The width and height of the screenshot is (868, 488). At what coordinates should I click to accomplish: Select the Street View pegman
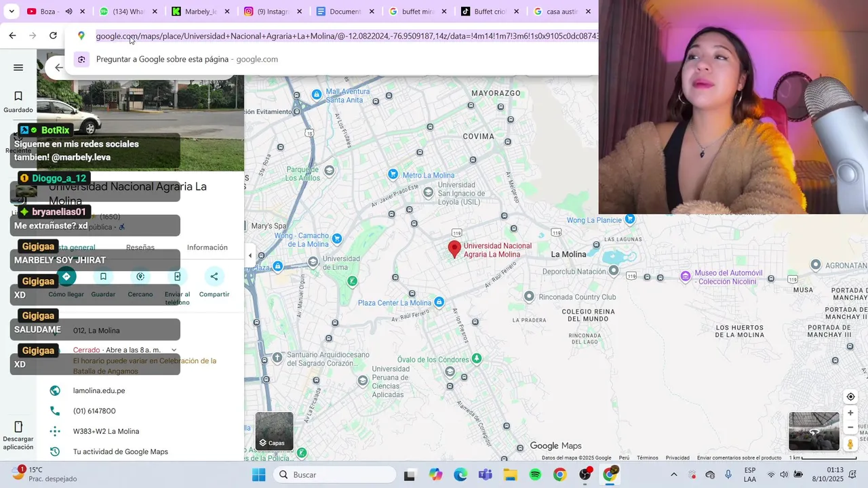850,444
